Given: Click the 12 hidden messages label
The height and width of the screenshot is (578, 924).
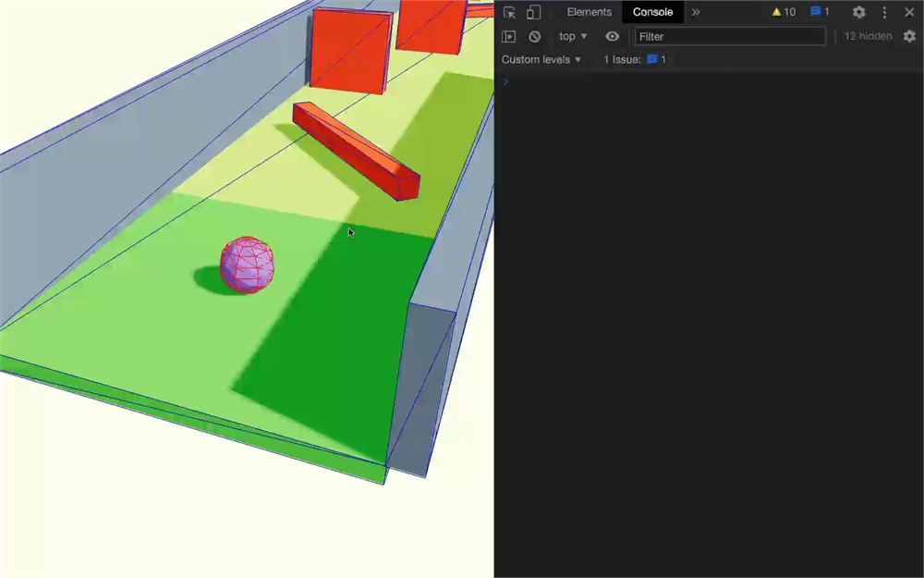Looking at the screenshot, I should pos(868,37).
